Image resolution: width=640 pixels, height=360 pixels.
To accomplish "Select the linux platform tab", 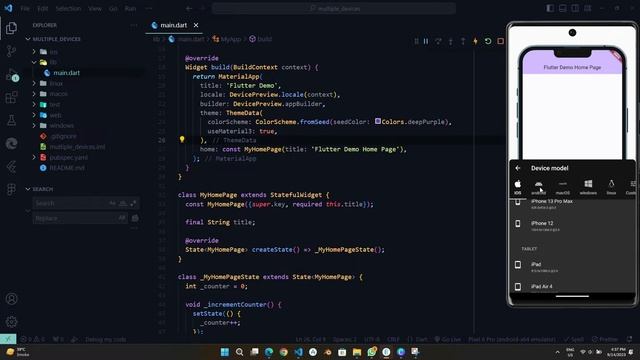I will point(611,187).
